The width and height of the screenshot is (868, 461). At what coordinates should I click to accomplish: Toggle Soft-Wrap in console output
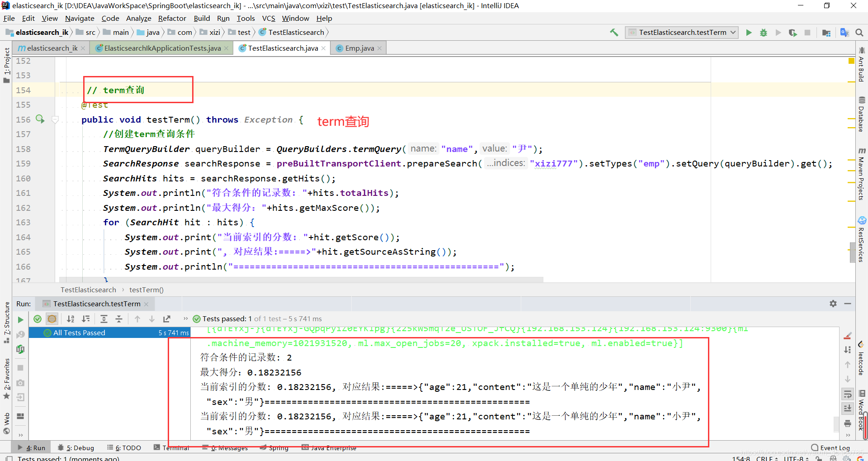[x=848, y=394]
